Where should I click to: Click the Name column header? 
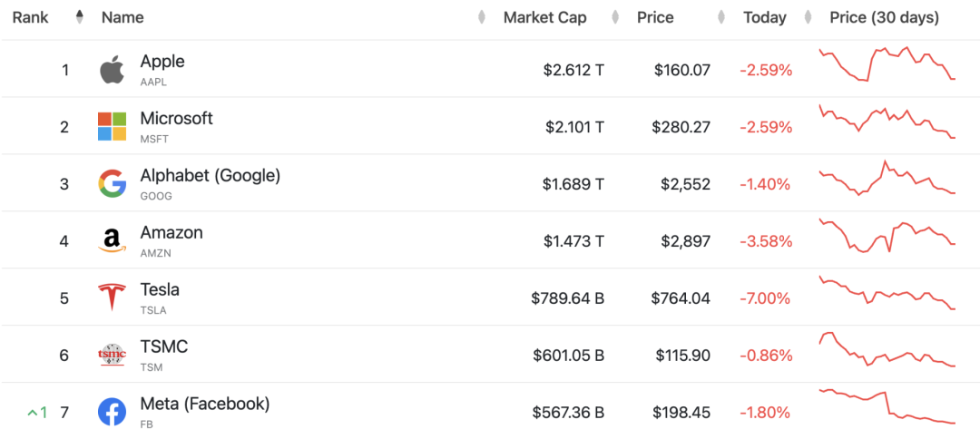[122, 17]
